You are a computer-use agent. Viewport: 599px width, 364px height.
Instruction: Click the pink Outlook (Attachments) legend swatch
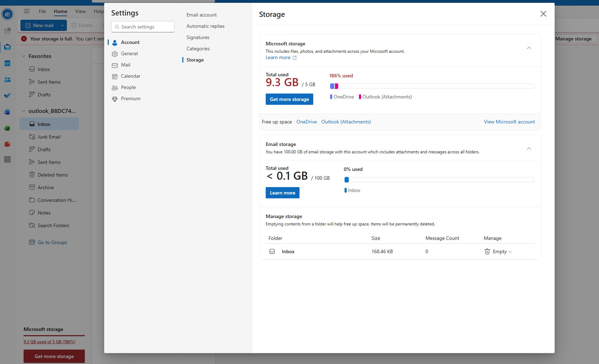pos(360,97)
